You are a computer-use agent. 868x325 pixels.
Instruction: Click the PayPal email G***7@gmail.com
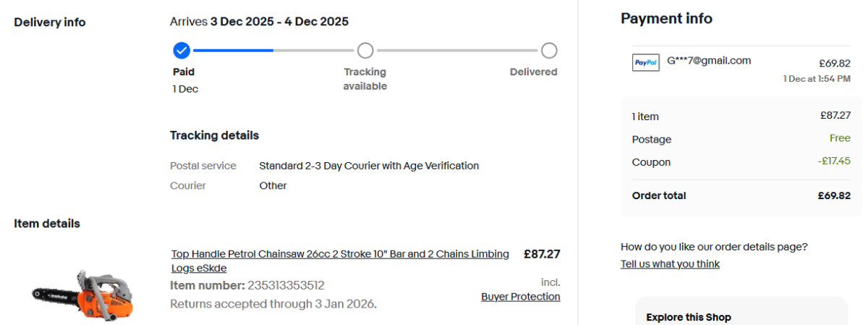tap(709, 60)
